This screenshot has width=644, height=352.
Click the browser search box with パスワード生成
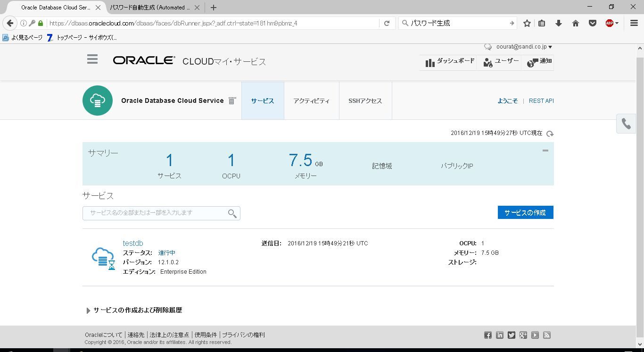point(457,23)
